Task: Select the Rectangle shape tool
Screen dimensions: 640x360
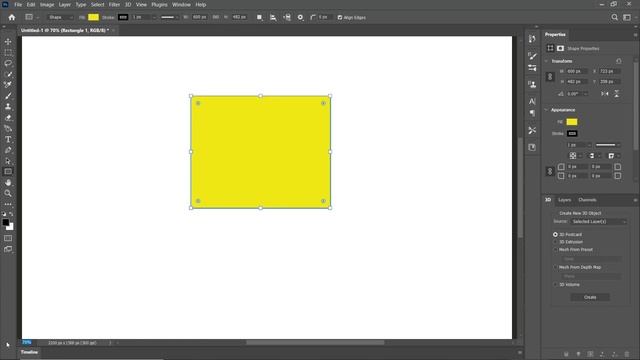Action: (x=8, y=171)
